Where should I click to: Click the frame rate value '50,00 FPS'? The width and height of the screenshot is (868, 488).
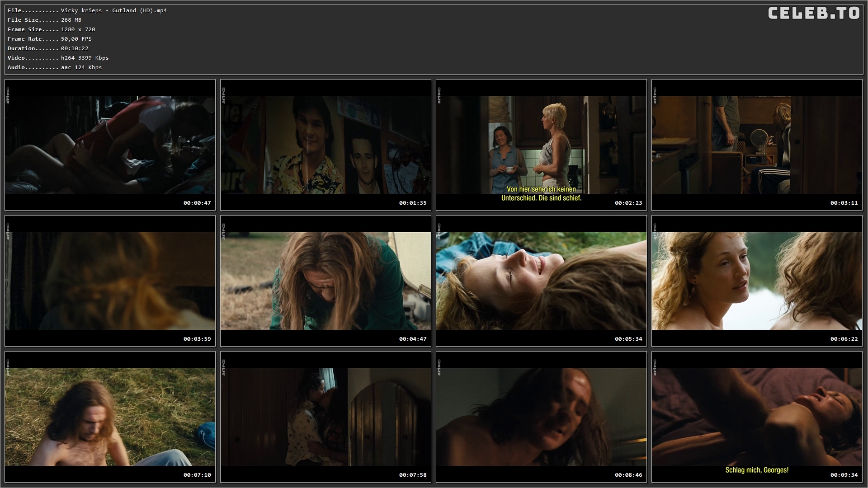click(76, 39)
